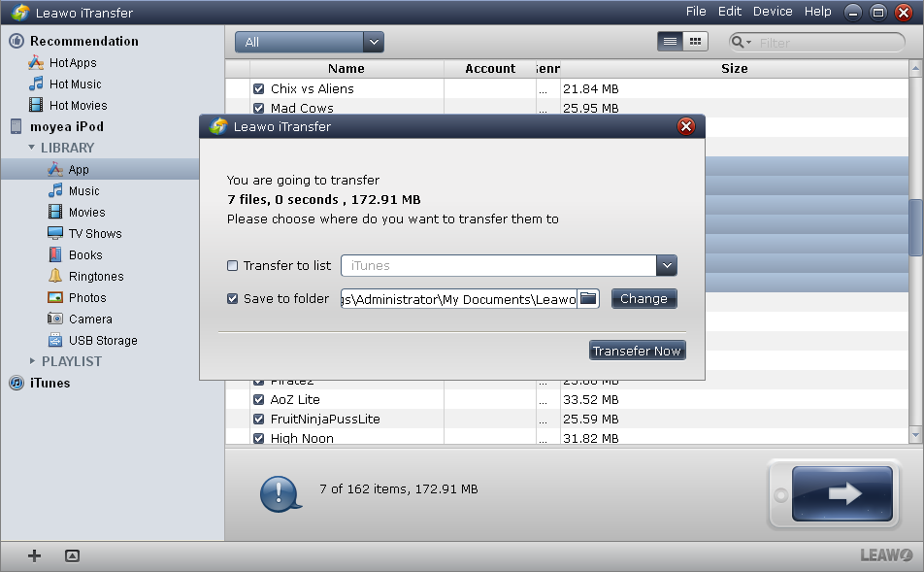The height and width of the screenshot is (572, 924).
Task: Click the add plus icon at bottom
Action: [34, 555]
